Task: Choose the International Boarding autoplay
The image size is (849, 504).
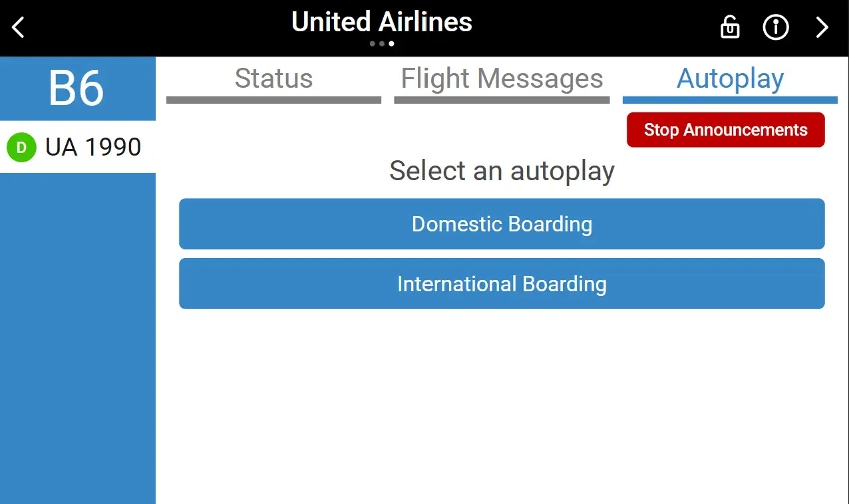Action: tap(502, 284)
